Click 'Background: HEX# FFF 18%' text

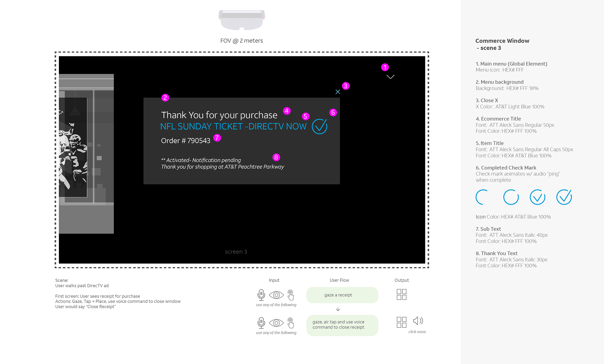tap(507, 88)
